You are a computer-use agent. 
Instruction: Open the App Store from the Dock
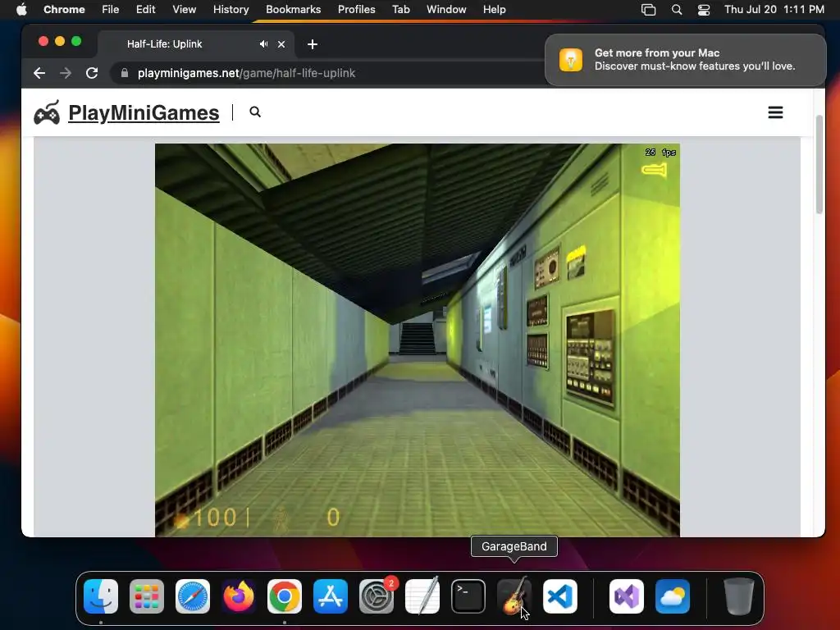(331, 596)
